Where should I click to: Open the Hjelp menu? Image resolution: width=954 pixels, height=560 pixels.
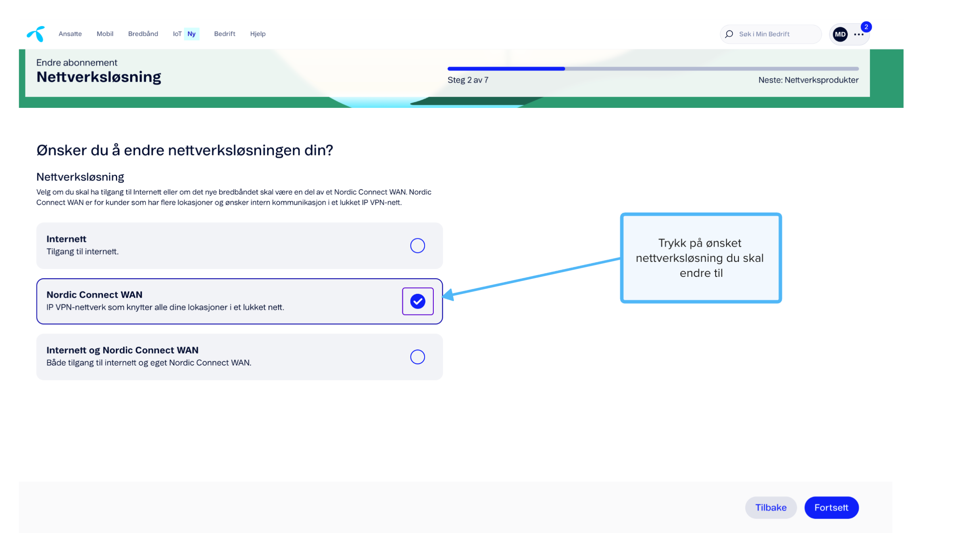point(258,34)
